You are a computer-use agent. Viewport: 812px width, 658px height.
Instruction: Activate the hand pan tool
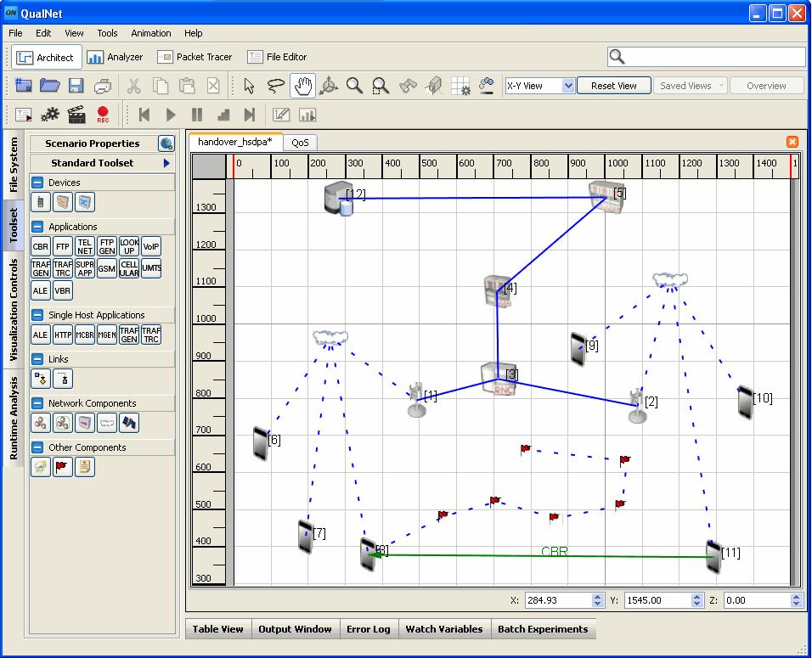(302, 86)
